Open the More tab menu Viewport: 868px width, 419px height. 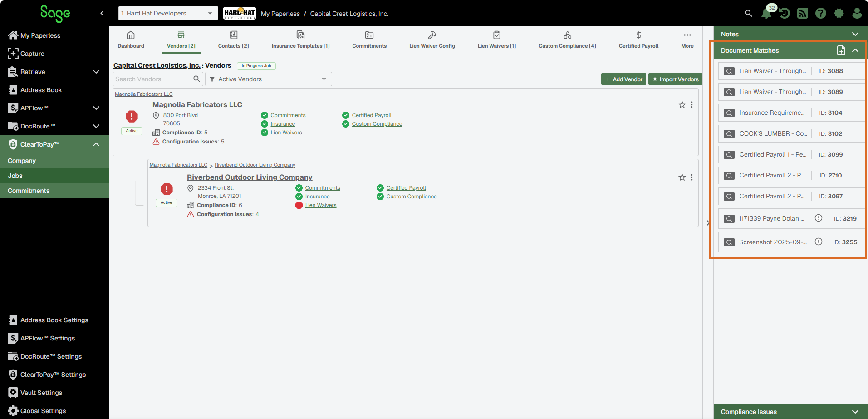(x=687, y=39)
